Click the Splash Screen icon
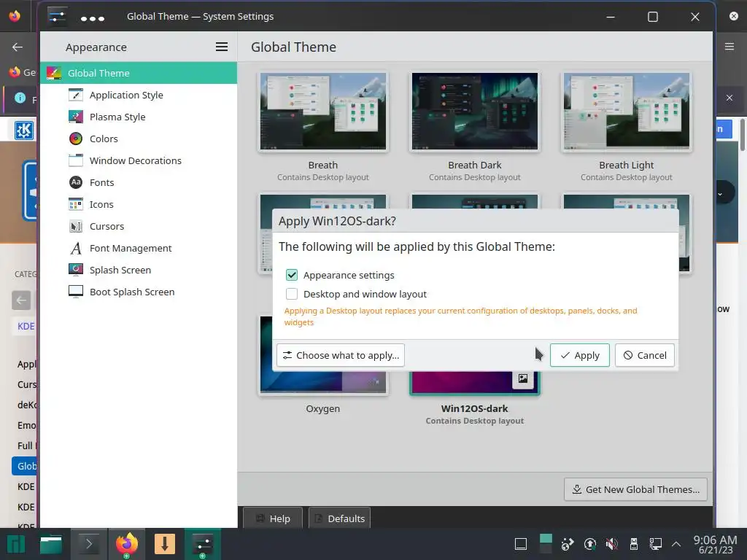 click(76, 270)
